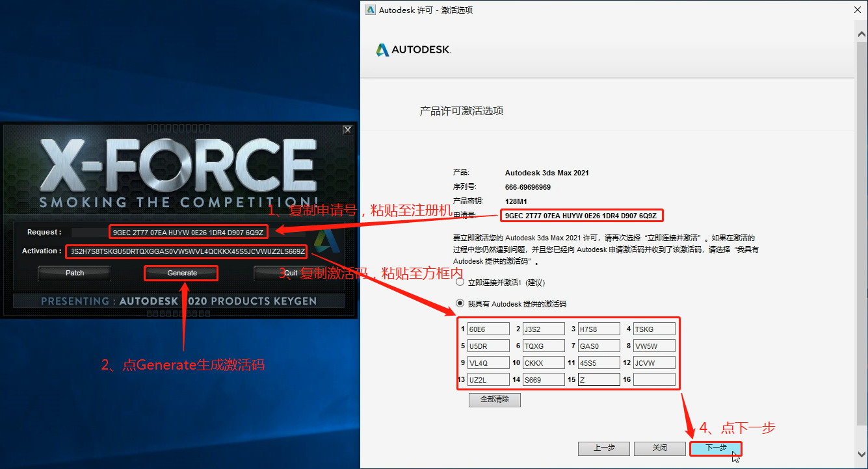The height and width of the screenshot is (469, 868).
Task: Click activation code box 11 with 45S5
Action: coord(599,363)
